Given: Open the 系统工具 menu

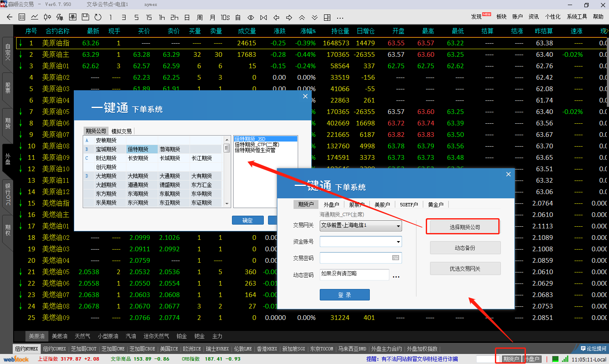Looking at the screenshot, I should pyautogui.click(x=577, y=17).
